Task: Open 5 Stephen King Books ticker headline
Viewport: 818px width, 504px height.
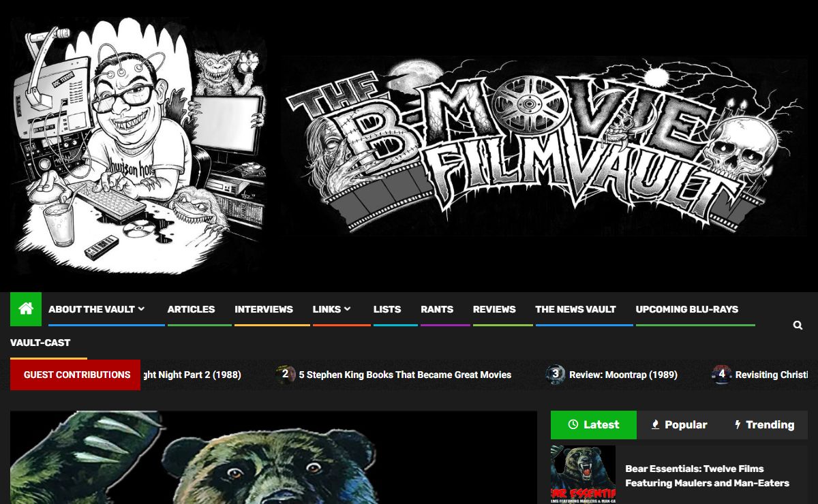Action: pos(405,375)
